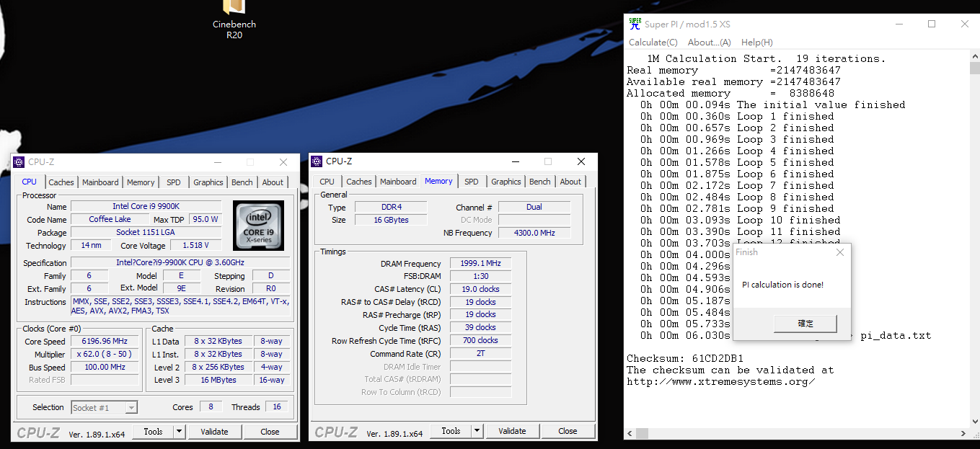Click the tRFC value '700 clocks'

481,340
